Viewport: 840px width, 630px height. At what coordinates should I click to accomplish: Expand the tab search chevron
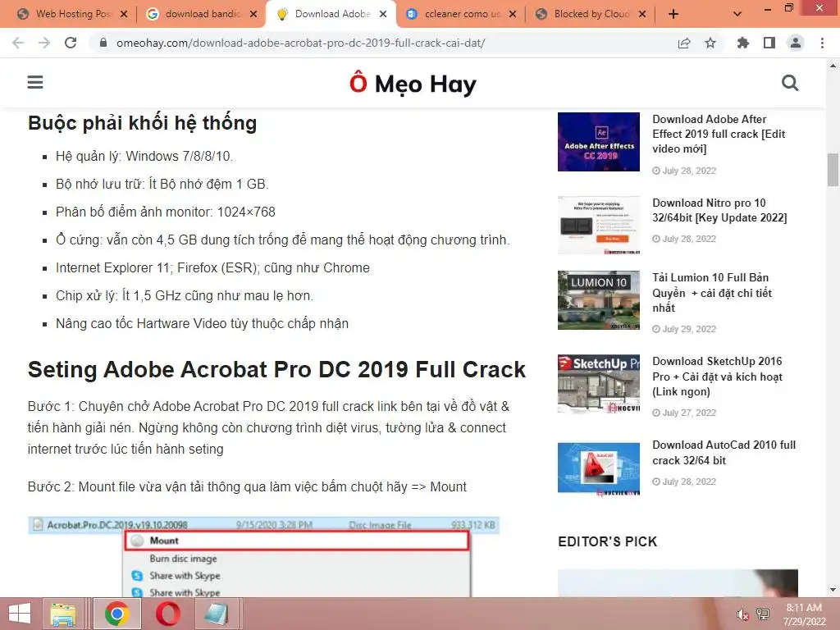[x=737, y=14]
